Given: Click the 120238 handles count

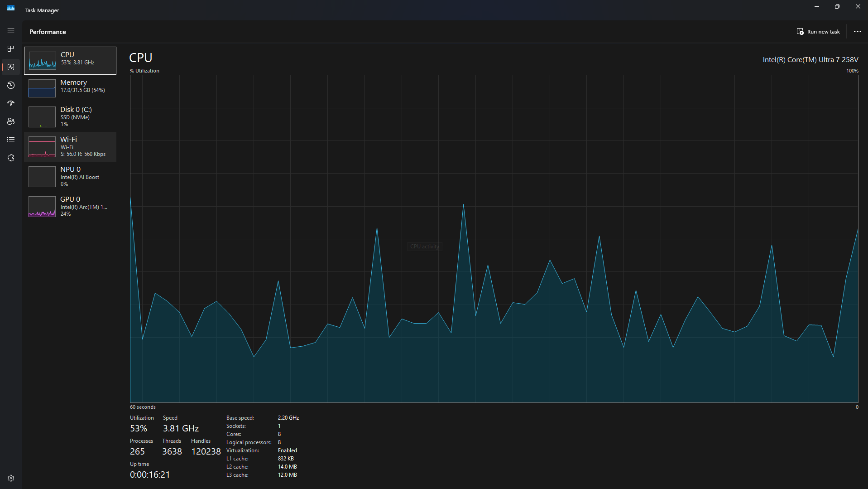Looking at the screenshot, I should tap(206, 451).
